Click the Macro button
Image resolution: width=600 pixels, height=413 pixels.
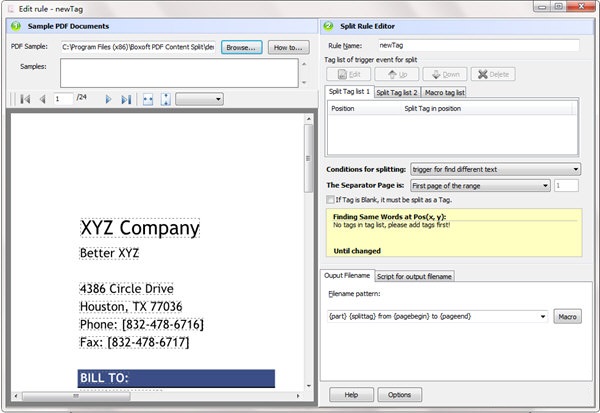(x=567, y=317)
